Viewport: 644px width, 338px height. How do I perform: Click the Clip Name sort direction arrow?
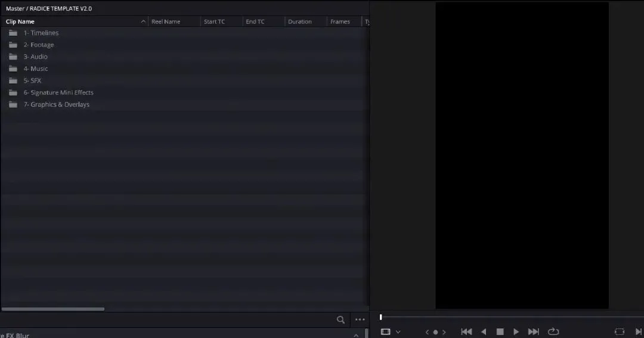[143, 21]
